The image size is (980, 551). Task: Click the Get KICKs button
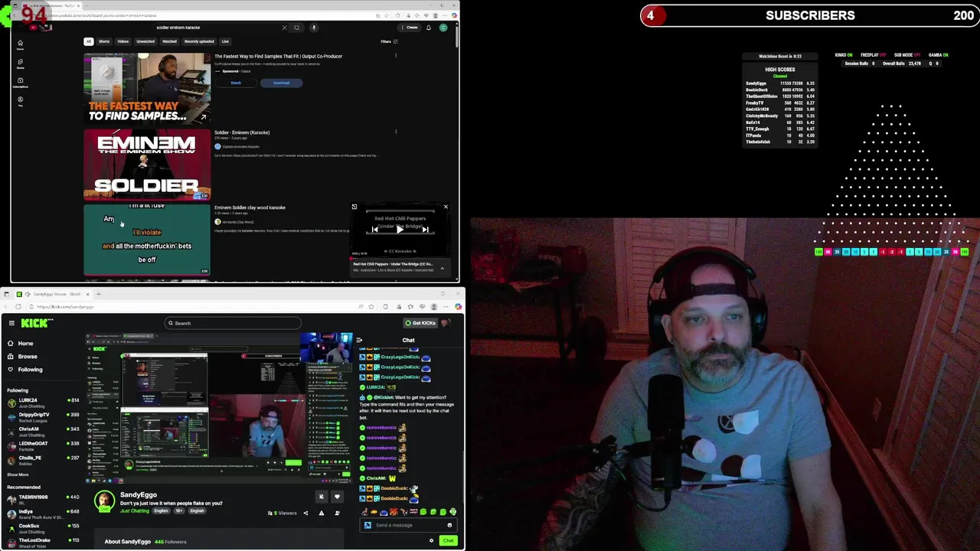tap(420, 323)
